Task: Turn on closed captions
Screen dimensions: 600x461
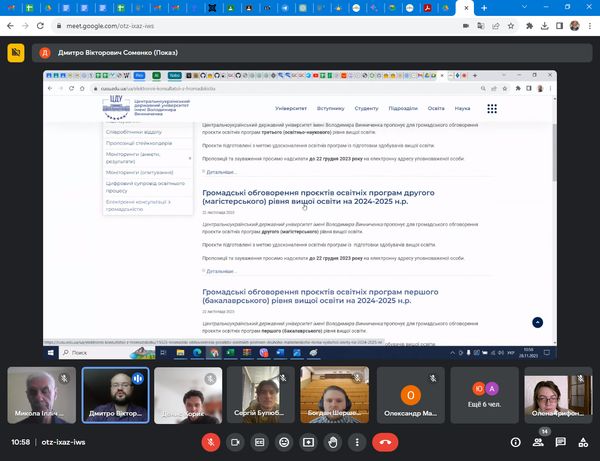Action: click(x=260, y=441)
